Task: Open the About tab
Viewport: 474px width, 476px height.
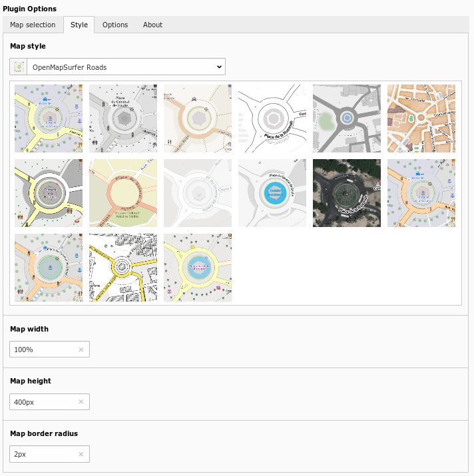Action: point(152,25)
